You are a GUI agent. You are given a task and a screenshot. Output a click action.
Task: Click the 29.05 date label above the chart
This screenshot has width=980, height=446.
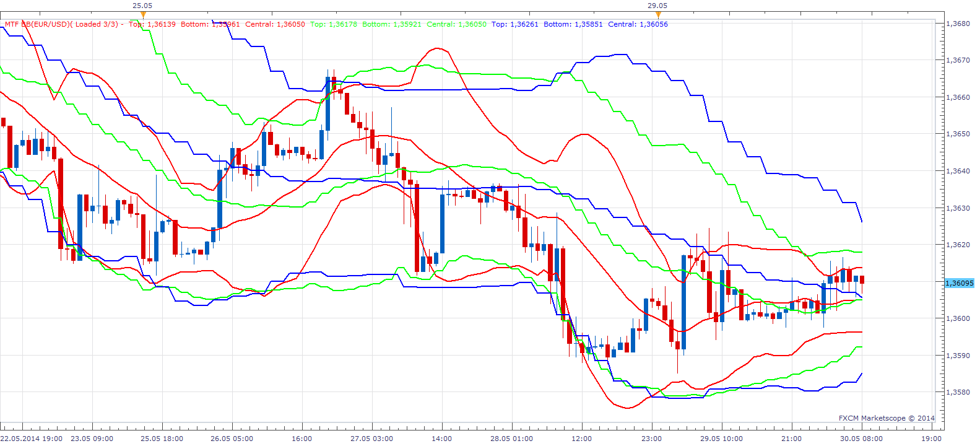658,6
